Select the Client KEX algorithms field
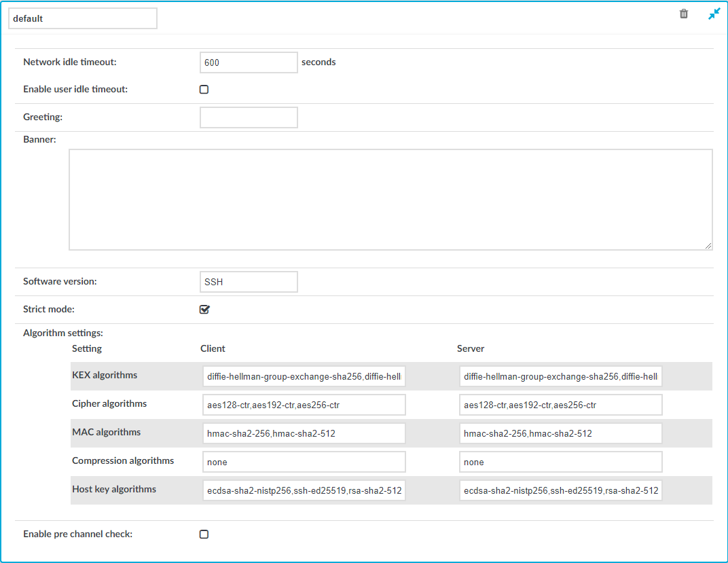Viewport: 728px width, 563px height. pyautogui.click(x=304, y=376)
